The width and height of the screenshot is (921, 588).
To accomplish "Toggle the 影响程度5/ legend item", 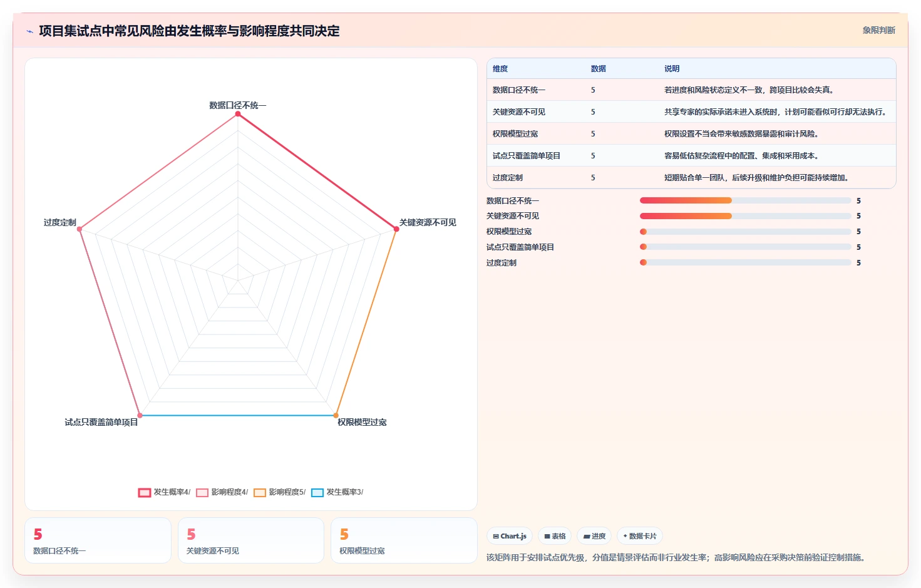I will coord(279,492).
